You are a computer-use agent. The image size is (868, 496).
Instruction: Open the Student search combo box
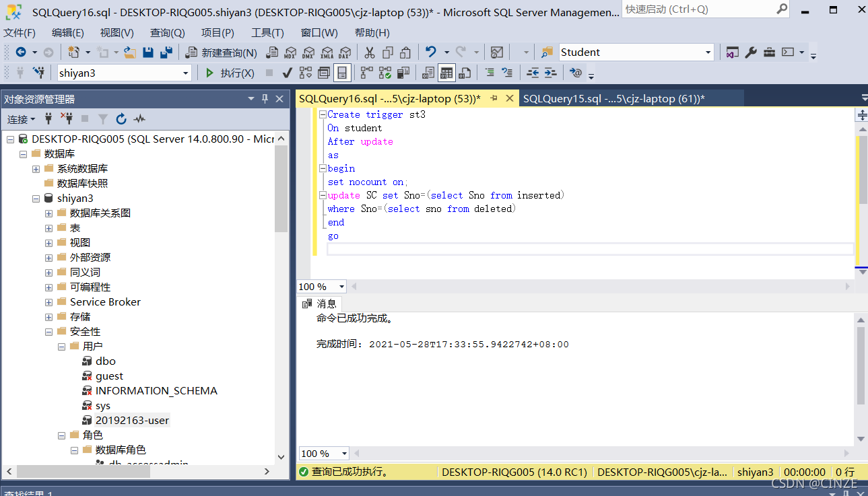pos(636,52)
